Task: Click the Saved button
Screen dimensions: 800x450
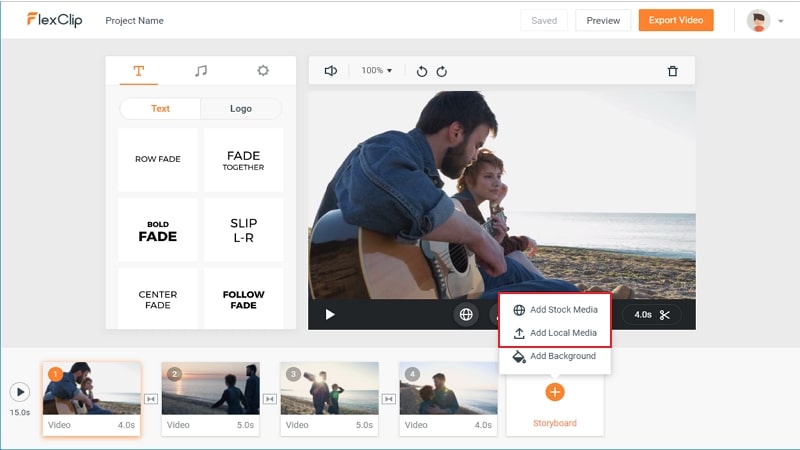Action: pos(544,20)
